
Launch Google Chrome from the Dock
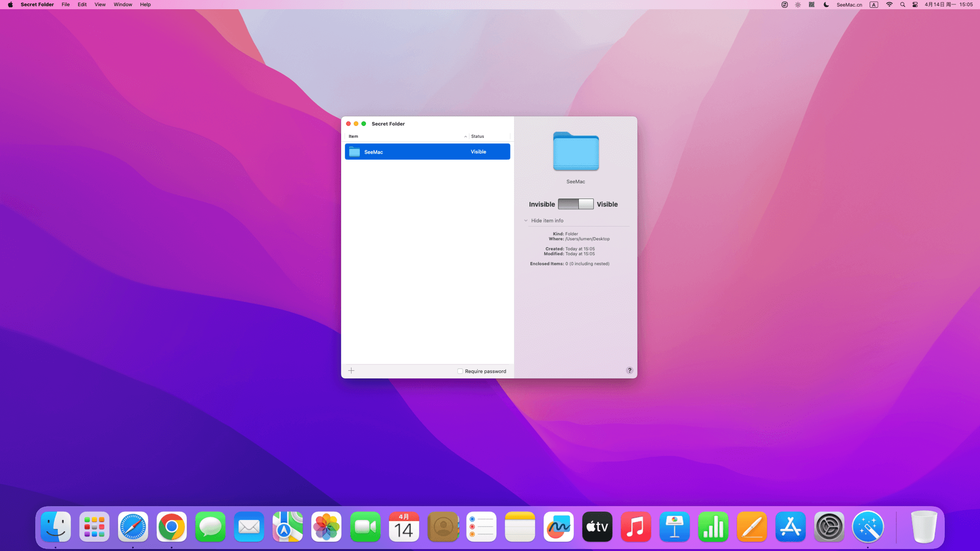171,527
